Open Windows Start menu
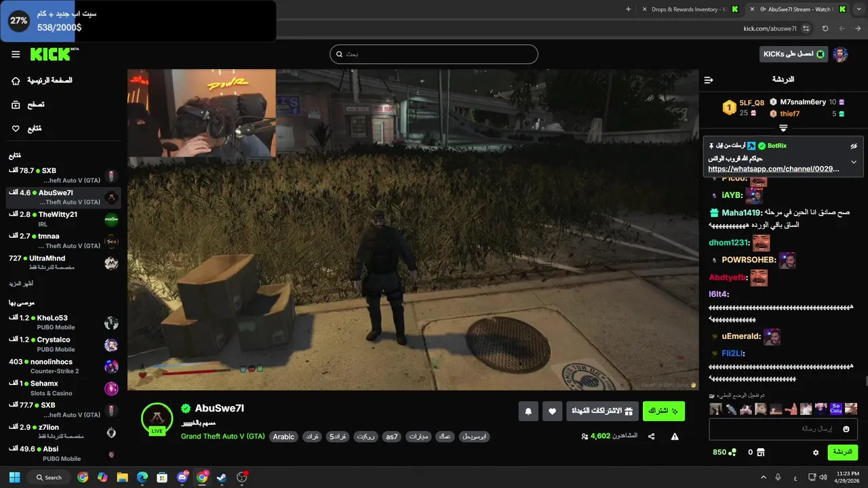 tap(14, 477)
